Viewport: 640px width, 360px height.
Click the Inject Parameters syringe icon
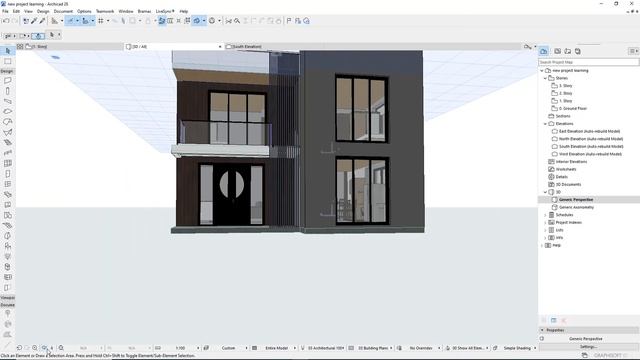click(42, 21)
